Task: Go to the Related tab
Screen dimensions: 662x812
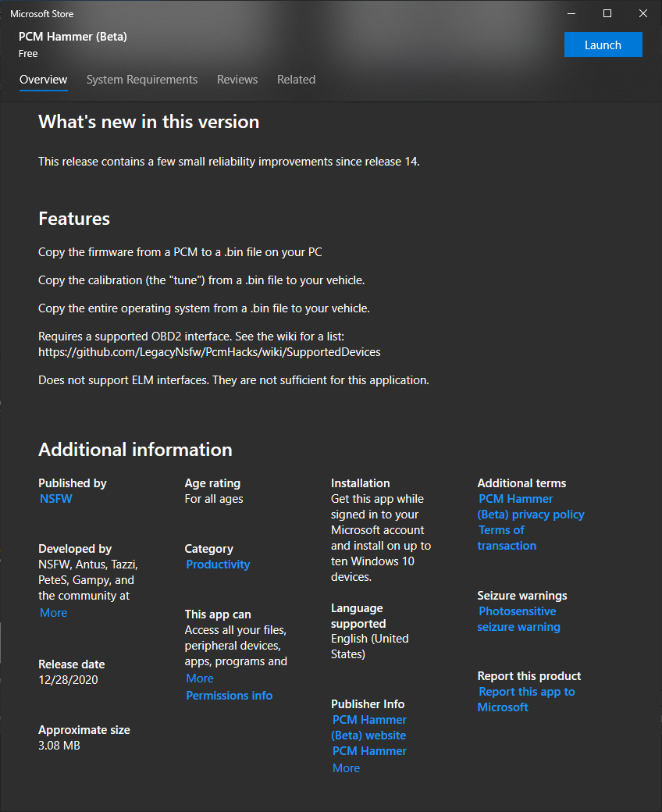Action: coord(296,79)
